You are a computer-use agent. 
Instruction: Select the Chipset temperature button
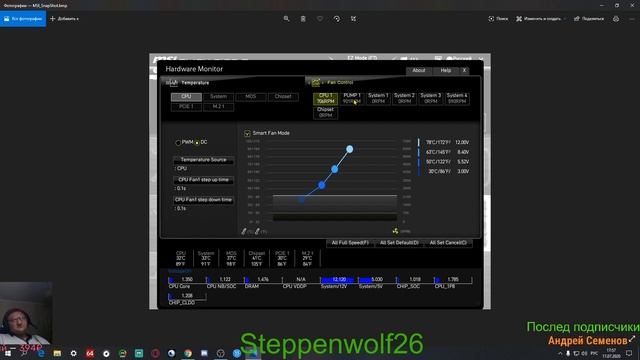tap(283, 97)
